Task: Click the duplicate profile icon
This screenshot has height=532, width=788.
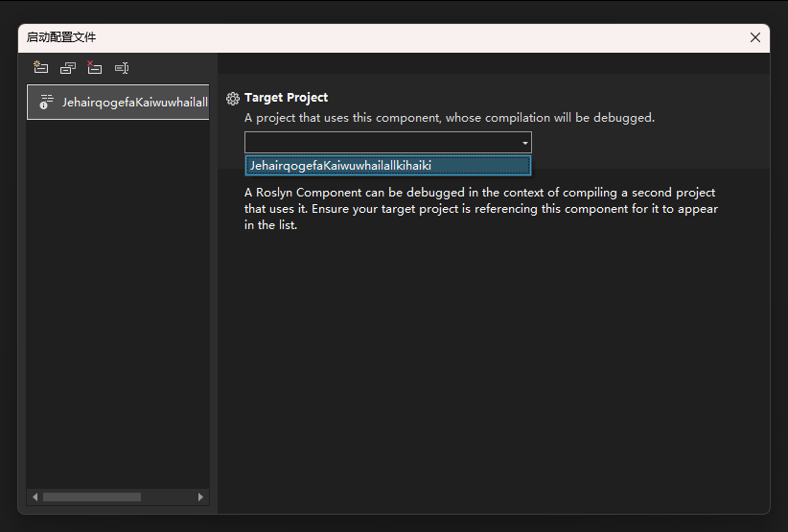Action: (x=67, y=68)
